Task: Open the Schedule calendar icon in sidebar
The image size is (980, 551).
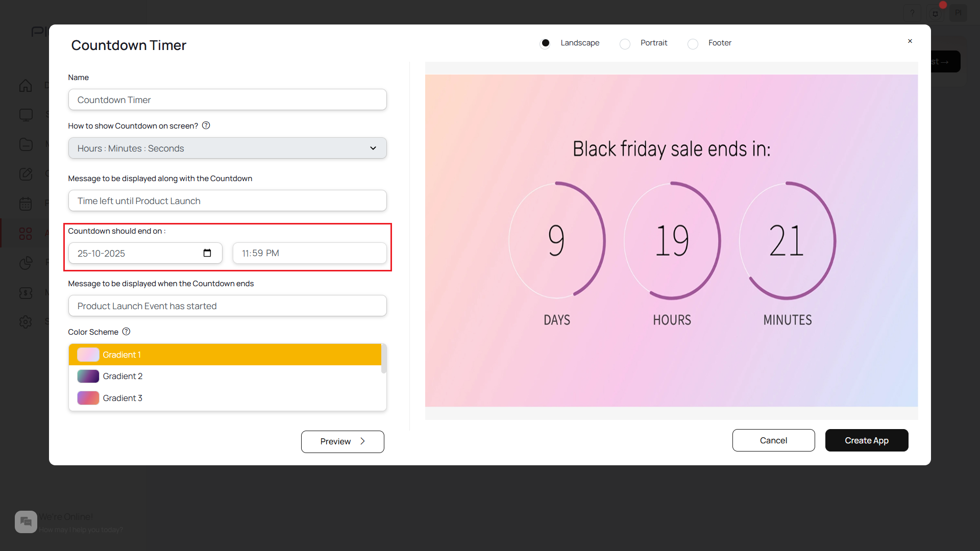Action: [x=26, y=203]
